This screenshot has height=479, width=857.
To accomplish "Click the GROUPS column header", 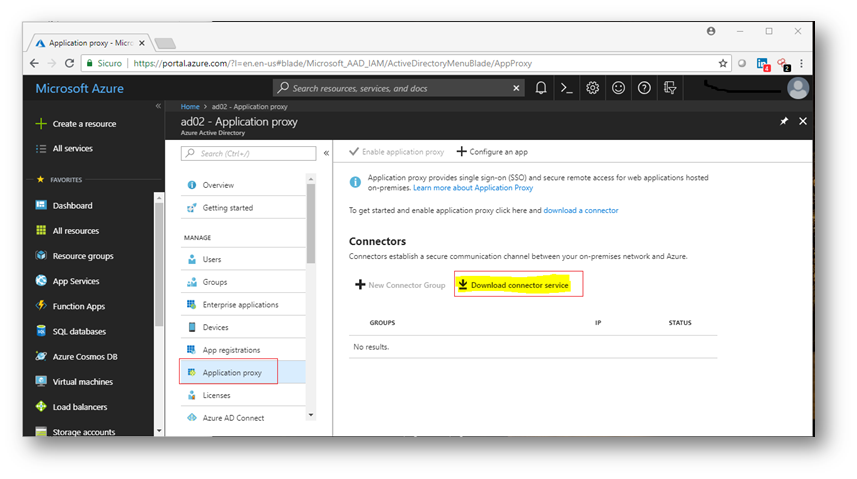I will click(382, 323).
